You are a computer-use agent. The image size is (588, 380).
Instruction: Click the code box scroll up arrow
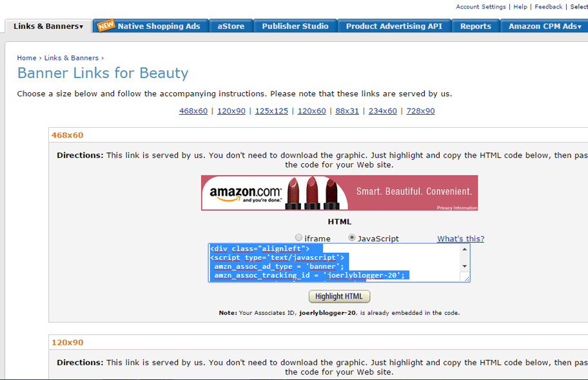pyautogui.click(x=465, y=249)
